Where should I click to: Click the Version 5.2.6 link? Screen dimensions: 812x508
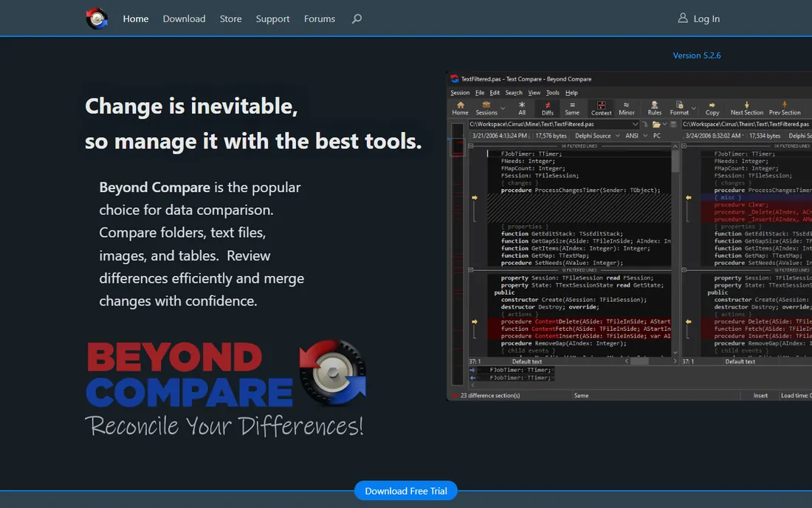pyautogui.click(x=697, y=55)
